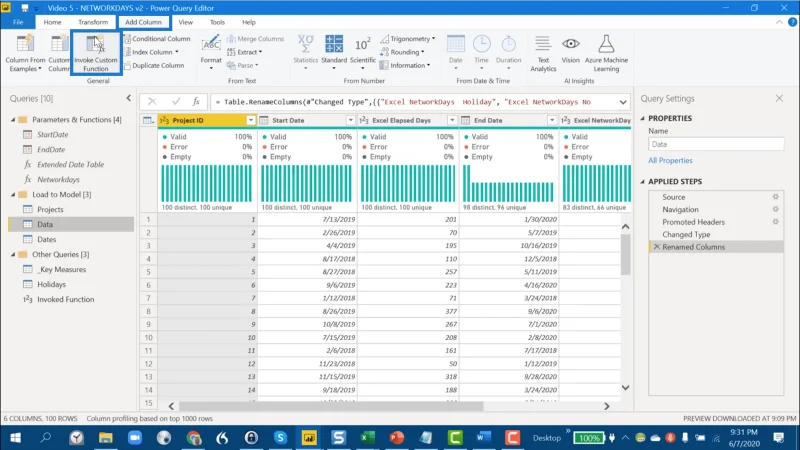Viewport: 800px width, 450px height.
Task: Click End Date column type icon
Action: [x=465, y=120]
